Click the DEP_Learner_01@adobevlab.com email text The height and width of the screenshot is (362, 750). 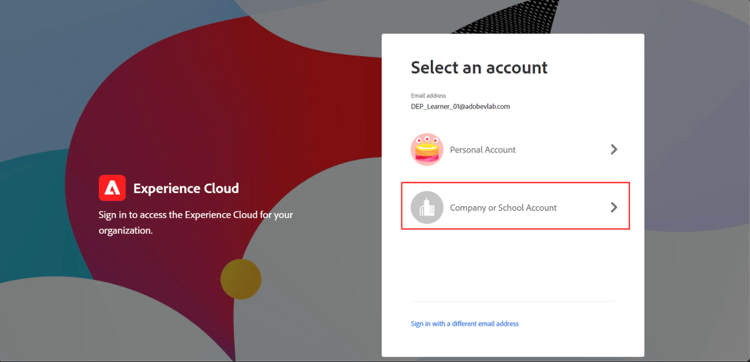pos(460,107)
